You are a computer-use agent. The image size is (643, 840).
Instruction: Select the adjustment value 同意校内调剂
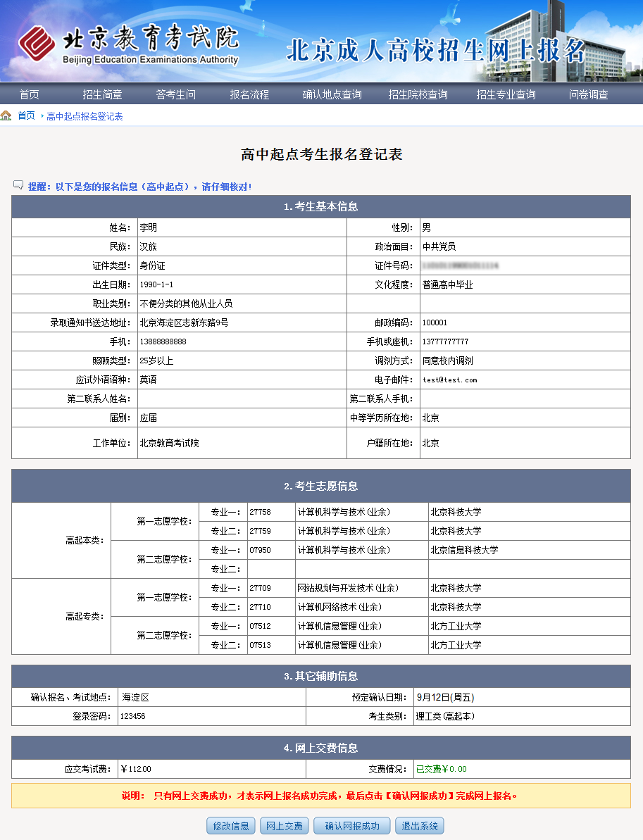(x=447, y=361)
